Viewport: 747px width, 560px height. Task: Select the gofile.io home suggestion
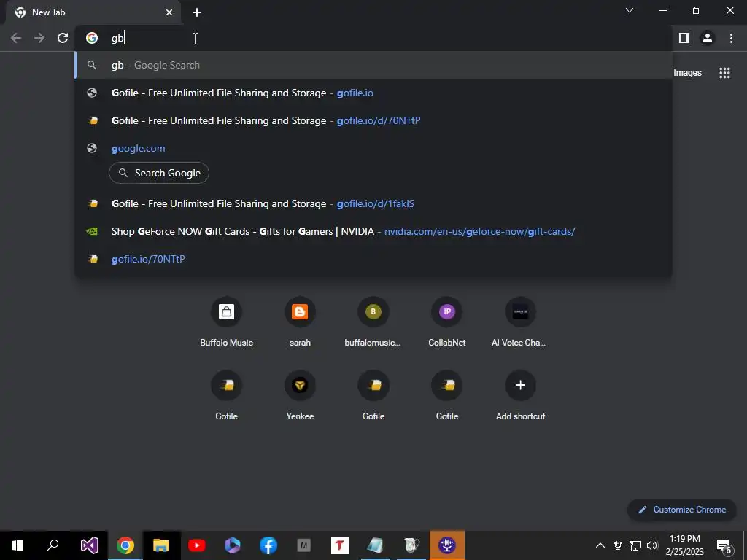point(373,93)
